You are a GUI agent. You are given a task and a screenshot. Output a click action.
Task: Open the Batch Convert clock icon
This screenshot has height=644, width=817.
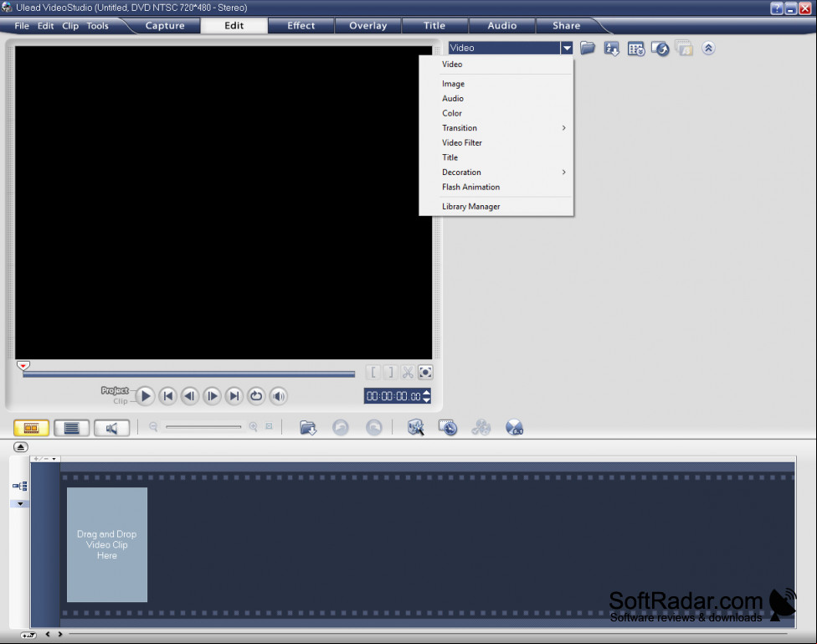pyautogui.click(x=448, y=428)
